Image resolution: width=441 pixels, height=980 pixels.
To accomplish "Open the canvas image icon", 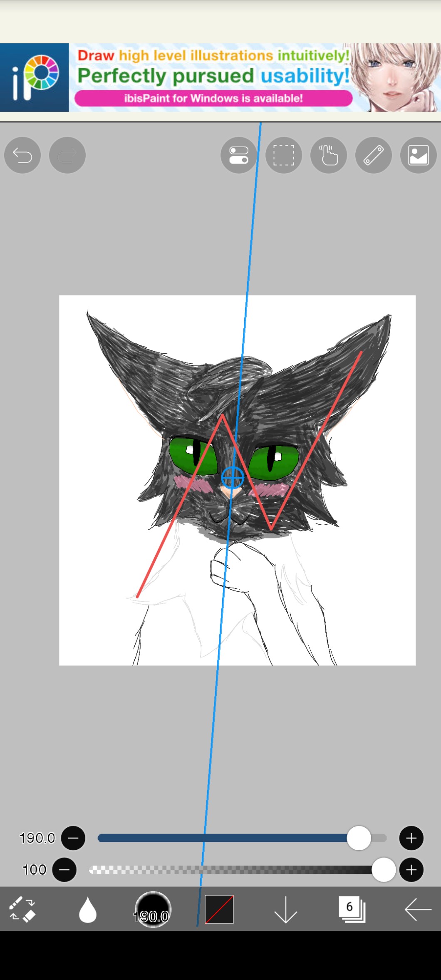I will tap(418, 155).
